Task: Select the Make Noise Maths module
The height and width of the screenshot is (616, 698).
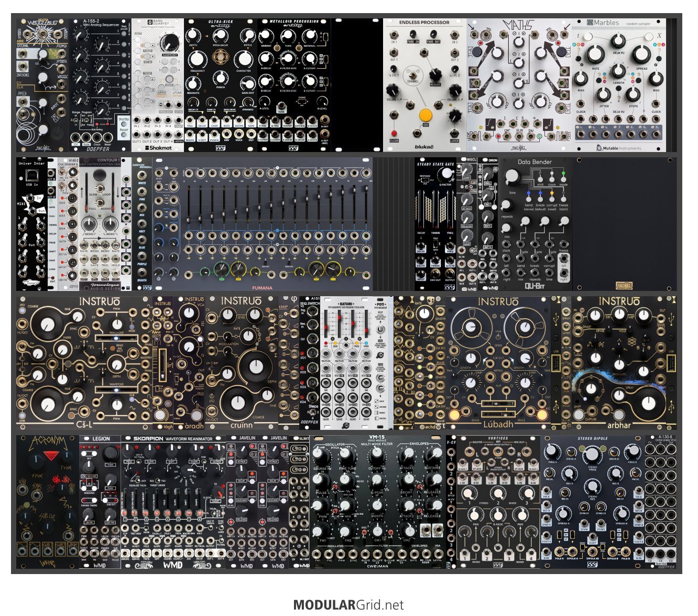Action: [519, 85]
